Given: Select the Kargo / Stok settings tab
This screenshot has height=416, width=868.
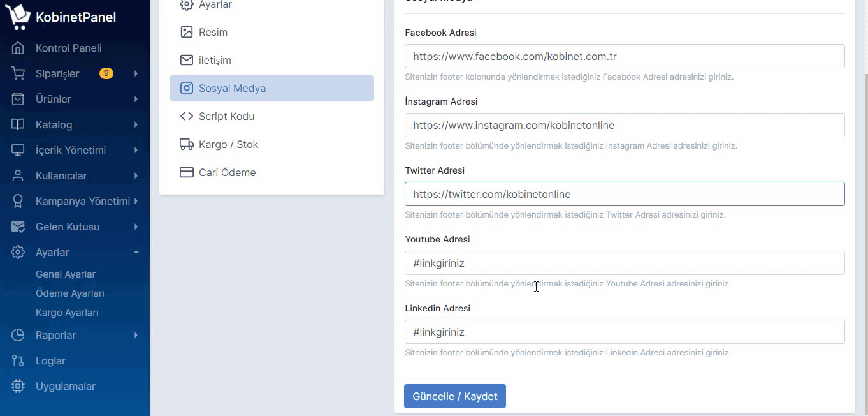Looking at the screenshot, I should point(271,144).
